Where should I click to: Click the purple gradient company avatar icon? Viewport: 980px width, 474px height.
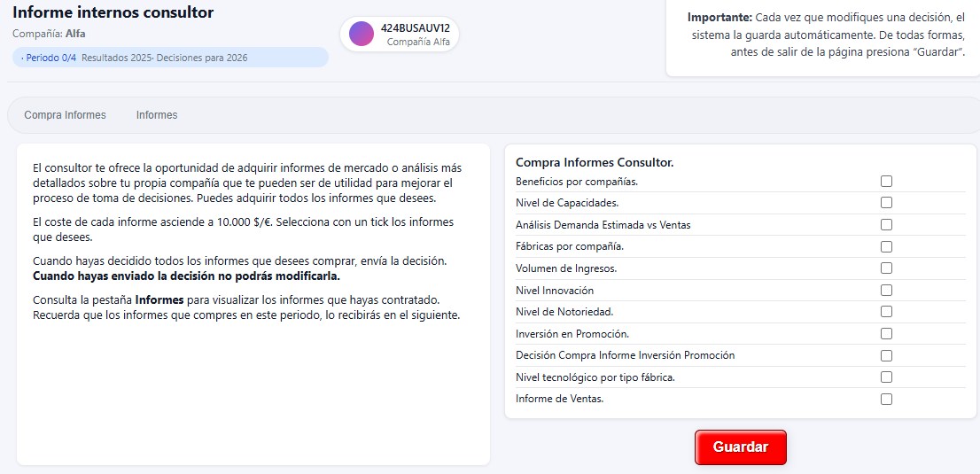[362, 34]
